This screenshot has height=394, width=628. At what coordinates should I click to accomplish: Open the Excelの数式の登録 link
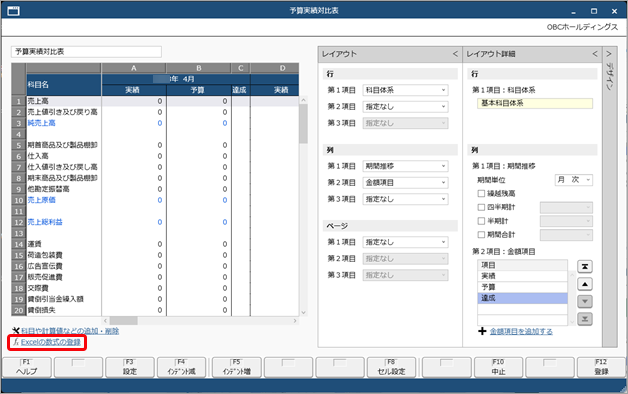(51, 342)
